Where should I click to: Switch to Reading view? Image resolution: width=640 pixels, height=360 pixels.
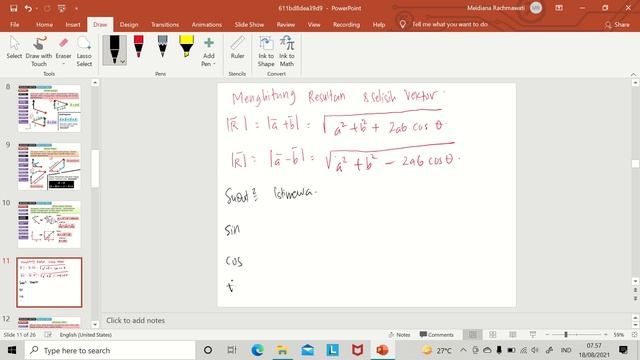(513, 335)
